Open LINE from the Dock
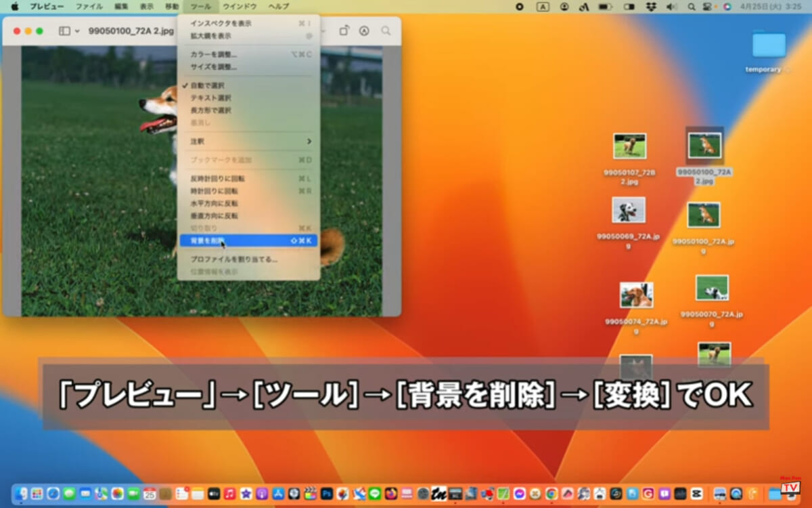Image resolution: width=812 pixels, height=508 pixels. [x=375, y=494]
